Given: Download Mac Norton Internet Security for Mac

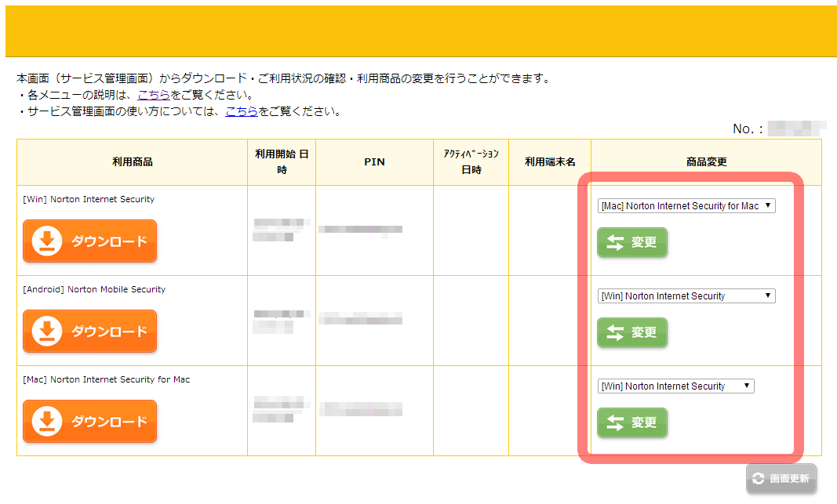Looking at the screenshot, I should [x=89, y=422].
